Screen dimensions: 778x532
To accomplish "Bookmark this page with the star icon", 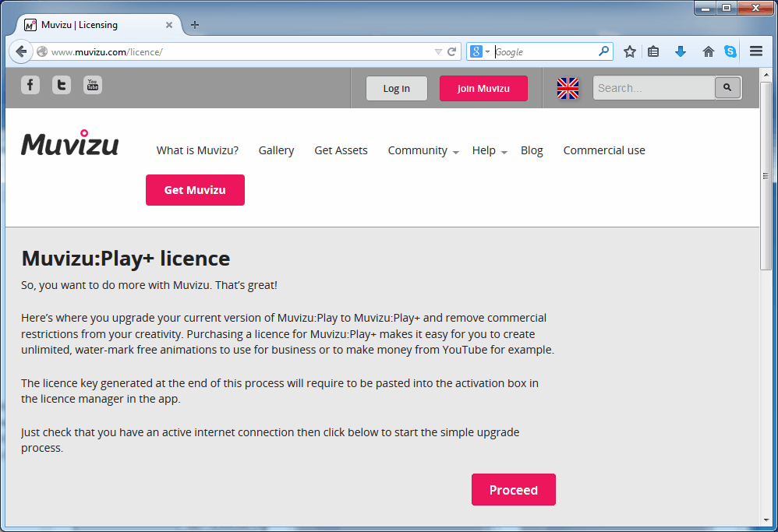I will pyautogui.click(x=630, y=51).
